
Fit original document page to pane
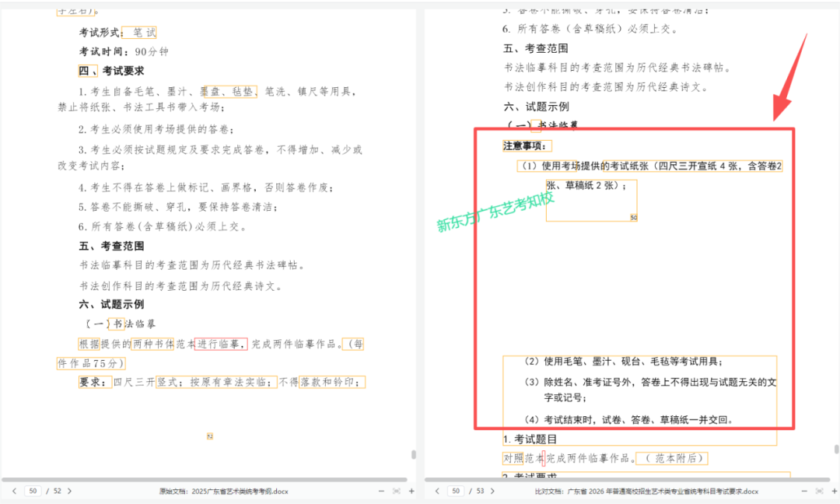(x=396, y=491)
